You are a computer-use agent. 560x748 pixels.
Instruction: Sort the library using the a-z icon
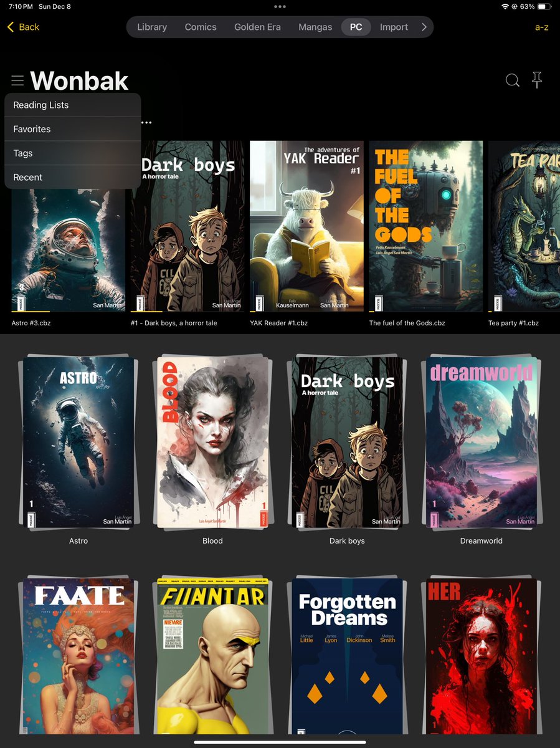(x=541, y=27)
